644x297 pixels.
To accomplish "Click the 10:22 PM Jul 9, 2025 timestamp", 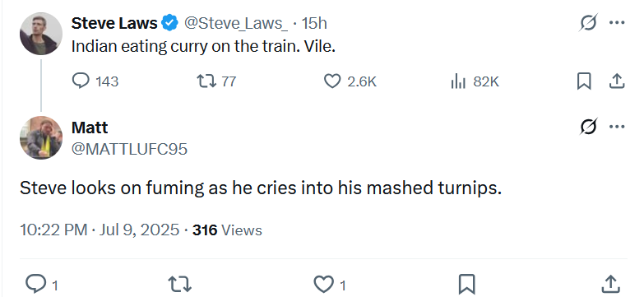I will click(100, 230).
